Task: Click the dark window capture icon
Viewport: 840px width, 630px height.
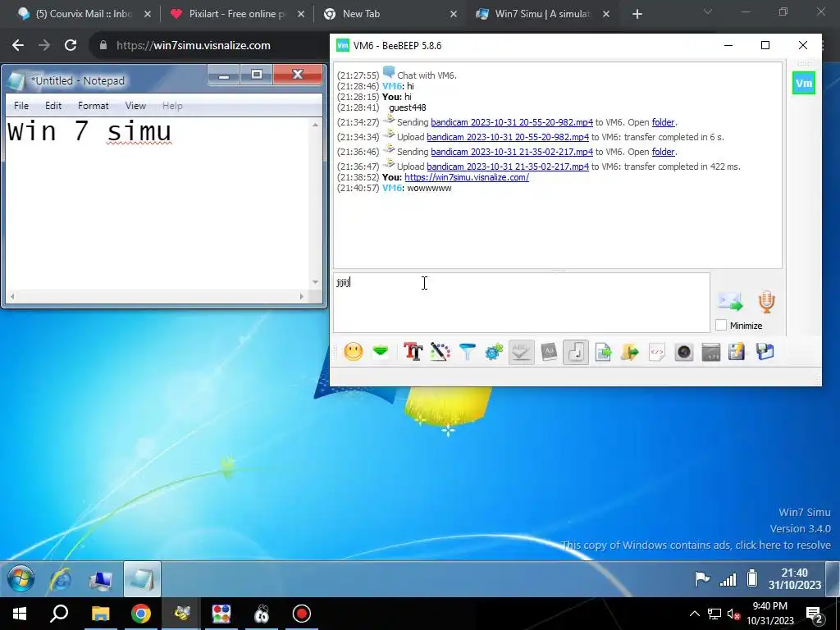Action: (711, 352)
